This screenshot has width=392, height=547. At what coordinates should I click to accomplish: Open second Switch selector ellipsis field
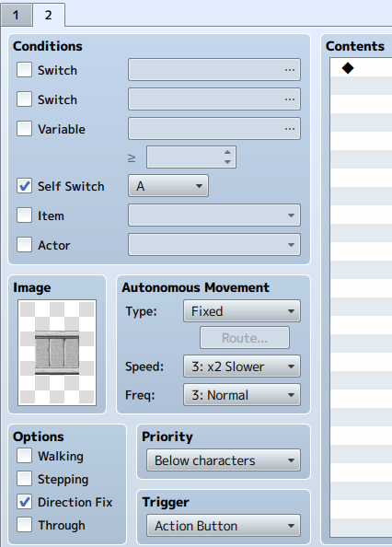pyautogui.click(x=214, y=99)
